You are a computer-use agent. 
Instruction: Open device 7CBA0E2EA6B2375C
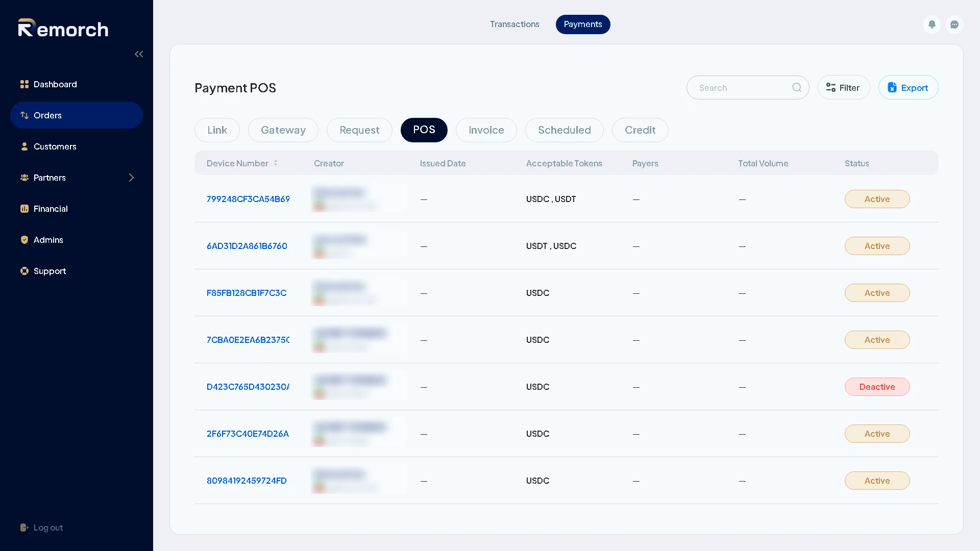(248, 340)
